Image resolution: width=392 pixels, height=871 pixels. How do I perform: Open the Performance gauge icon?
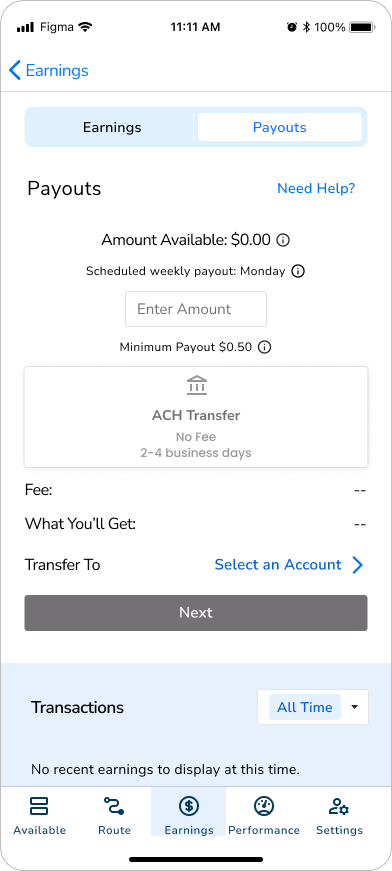click(264, 805)
